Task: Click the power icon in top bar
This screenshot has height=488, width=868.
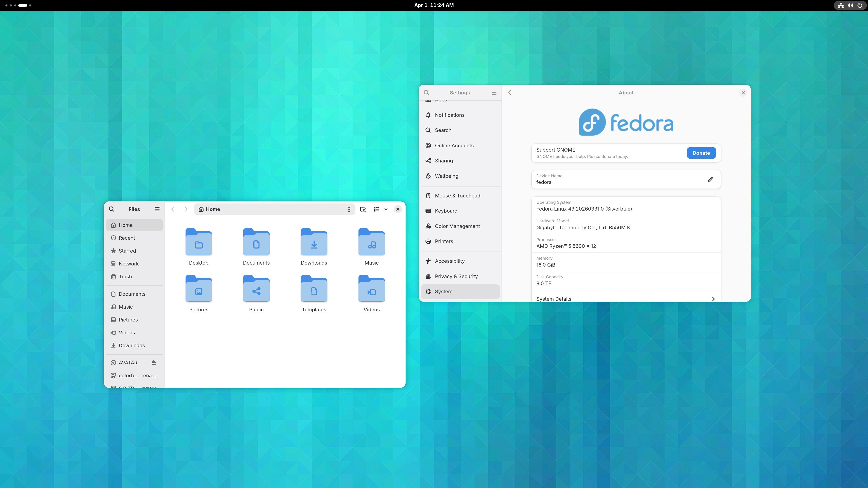Action: coord(860,5)
